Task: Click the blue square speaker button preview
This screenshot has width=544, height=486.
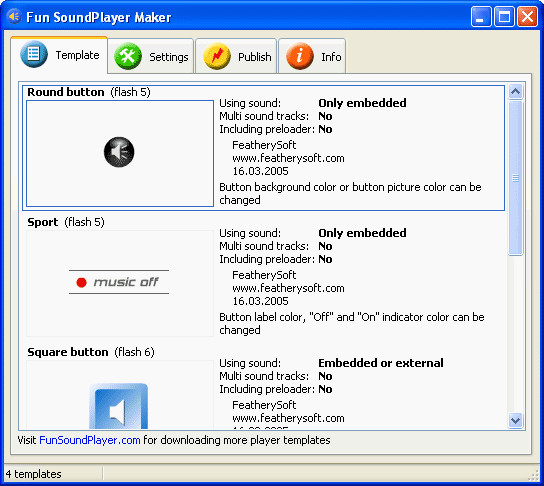Action: (119, 406)
